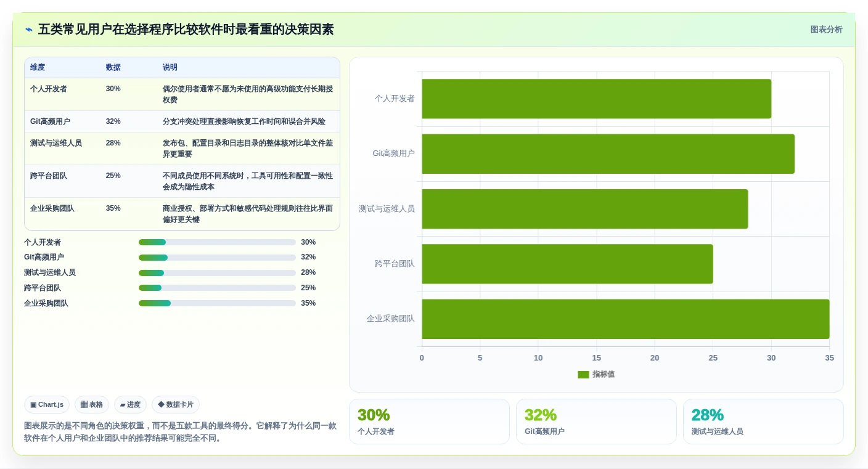Image resolution: width=868 pixels, height=469 pixels.
Task: Click the 跨平台团队 chart bar
Action: point(567,264)
